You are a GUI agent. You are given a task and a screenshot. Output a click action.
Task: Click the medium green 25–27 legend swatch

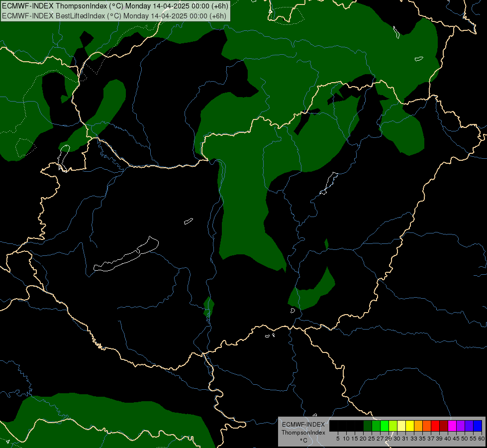tap(376, 426)
